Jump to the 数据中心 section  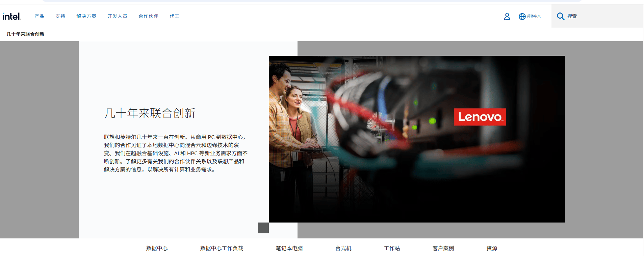pos(157,248)
